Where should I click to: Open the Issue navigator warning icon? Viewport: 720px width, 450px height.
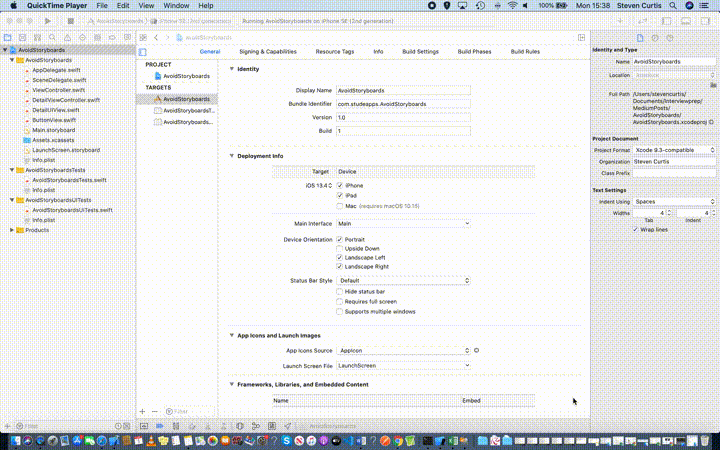68,38
